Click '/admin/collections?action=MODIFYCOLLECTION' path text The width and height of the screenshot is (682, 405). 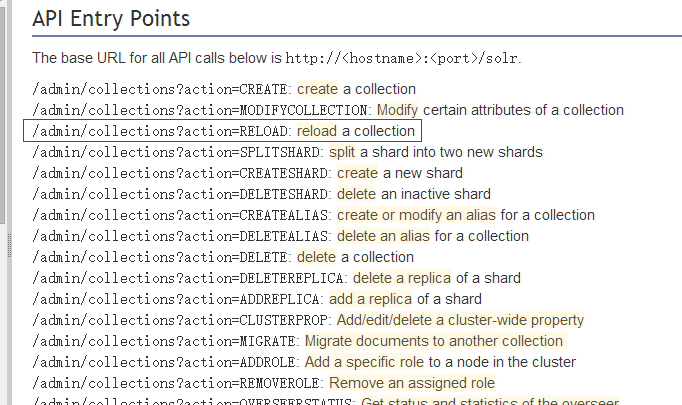[x=199, y=110]
